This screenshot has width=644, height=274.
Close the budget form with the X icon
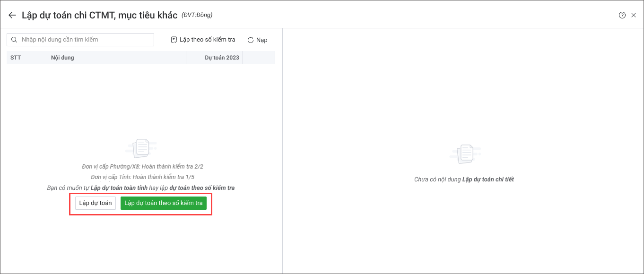634,15
